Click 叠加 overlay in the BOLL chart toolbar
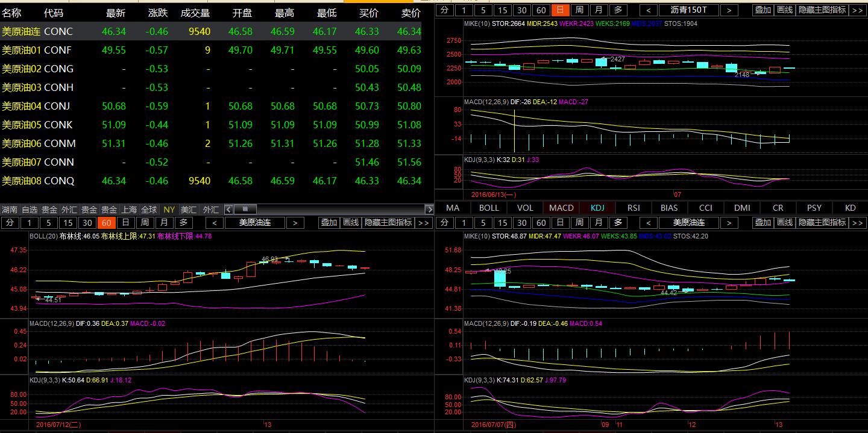The width and height of the screenshot is (868, 433). tap(329, 223)
